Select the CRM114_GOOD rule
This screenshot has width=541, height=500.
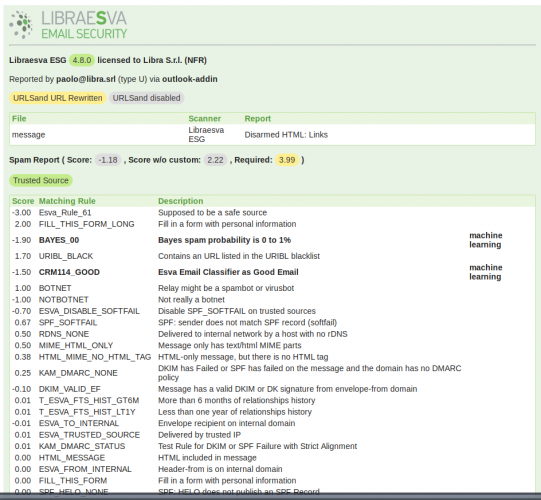(69, 272)
